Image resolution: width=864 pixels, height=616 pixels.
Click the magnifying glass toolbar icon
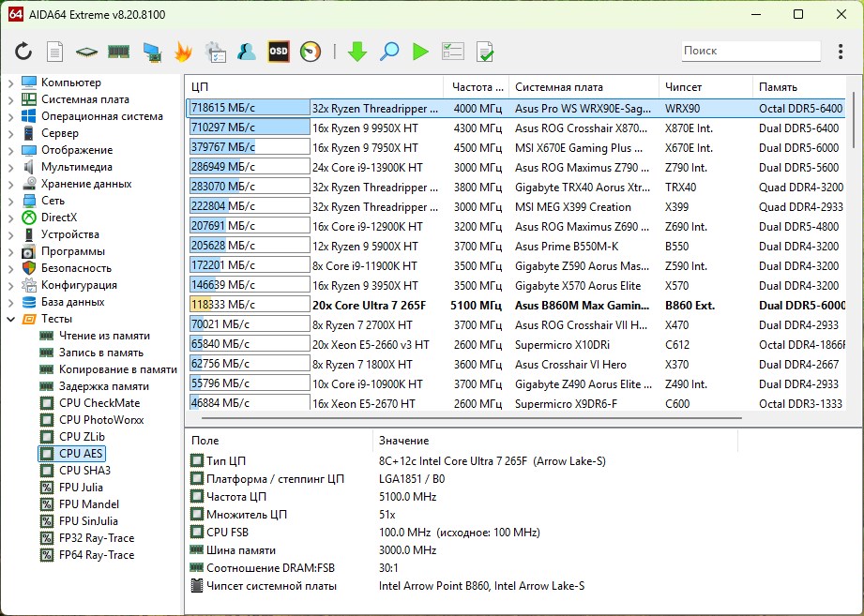click(389, 52)
